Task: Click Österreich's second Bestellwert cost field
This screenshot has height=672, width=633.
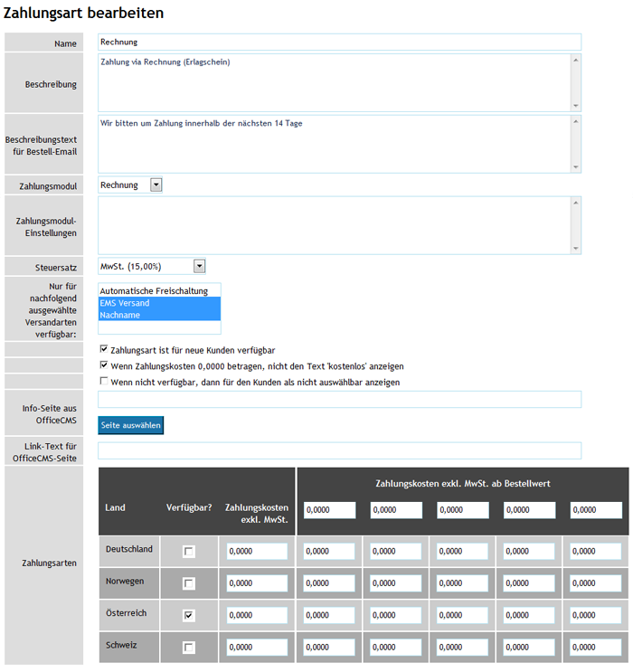Action: coord(395,615)
